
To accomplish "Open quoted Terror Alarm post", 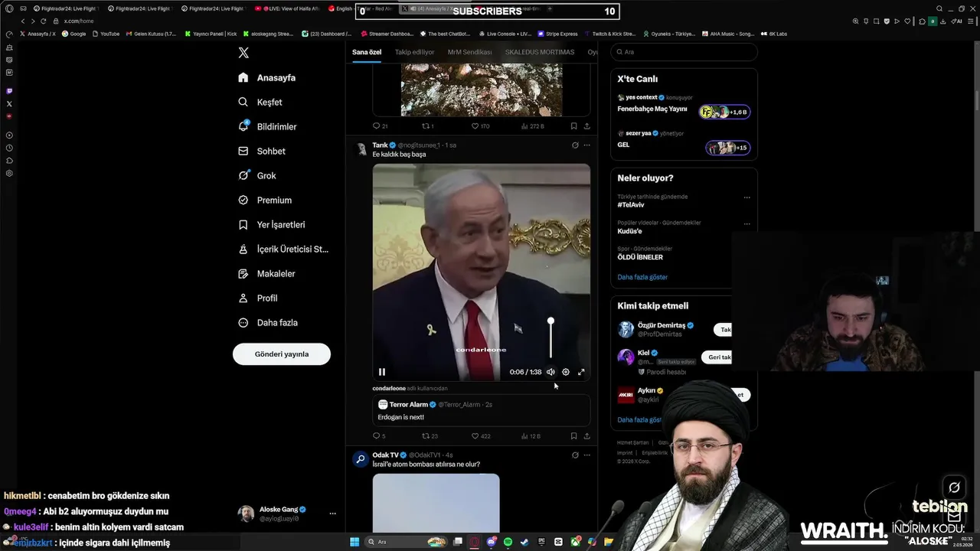I will click(x=482, y=411).
